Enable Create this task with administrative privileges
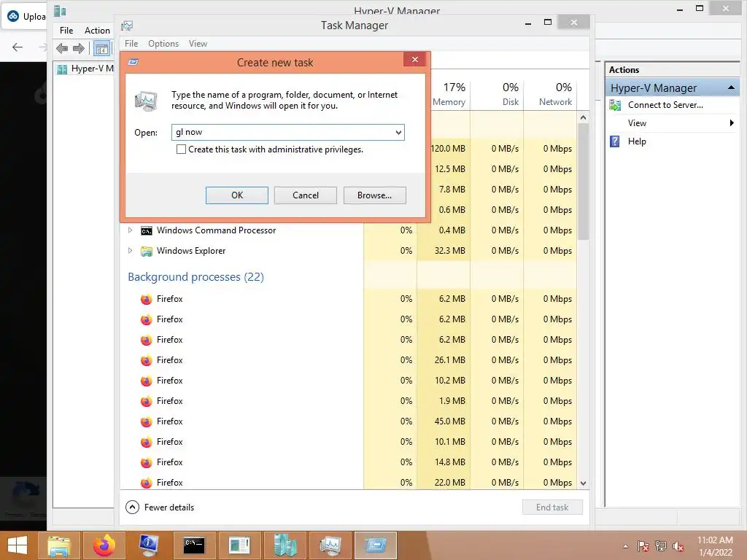747x560 pixels. tap(181, 149)
